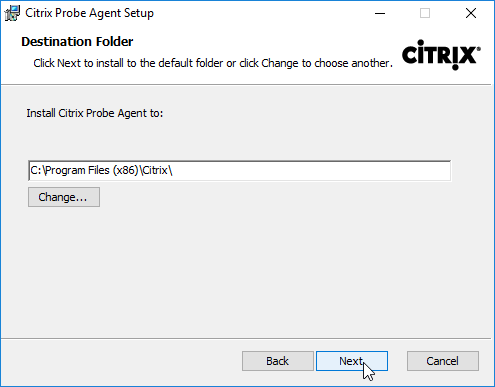Go Back to the previous setup step
This screenshot has height=387, width=495.
coord(278,361)
